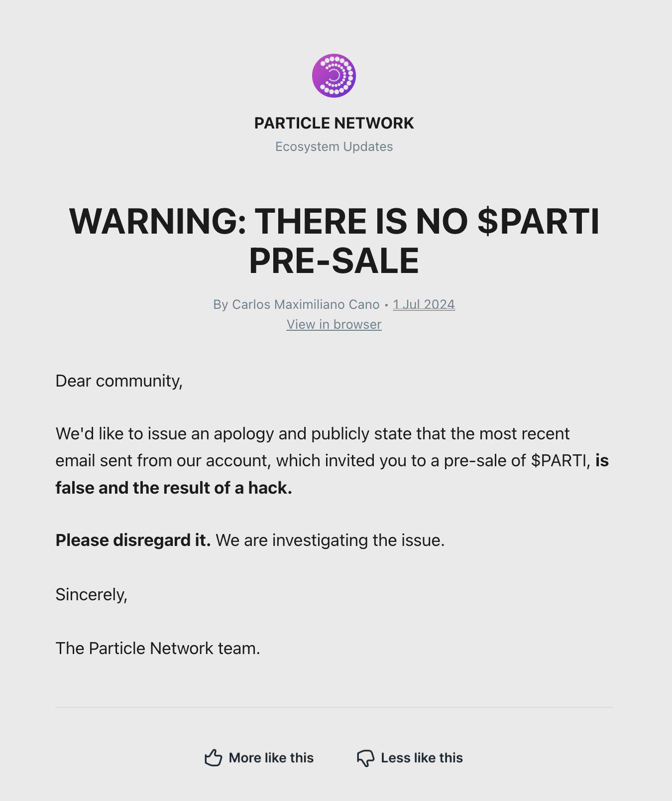Click the "Ecosystem Updates" subtitle label

tap(334, 146)
